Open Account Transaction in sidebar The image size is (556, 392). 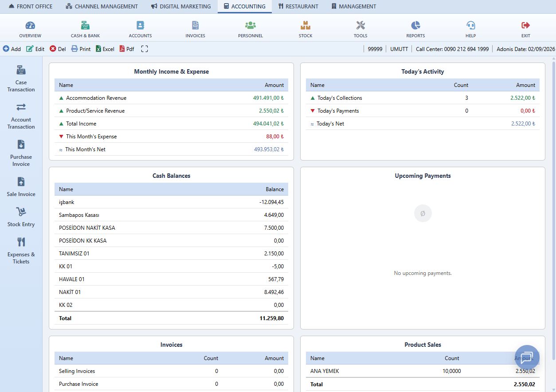[21, 116]
